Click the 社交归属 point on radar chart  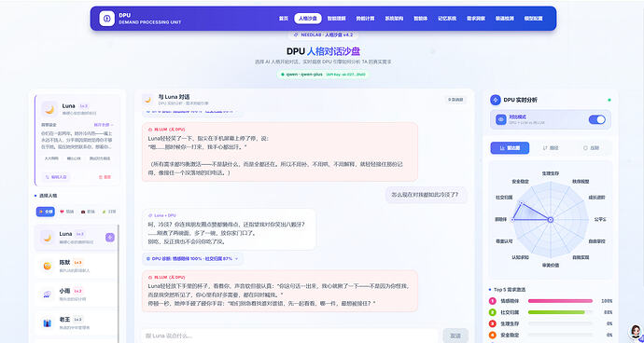coord(521,202)
